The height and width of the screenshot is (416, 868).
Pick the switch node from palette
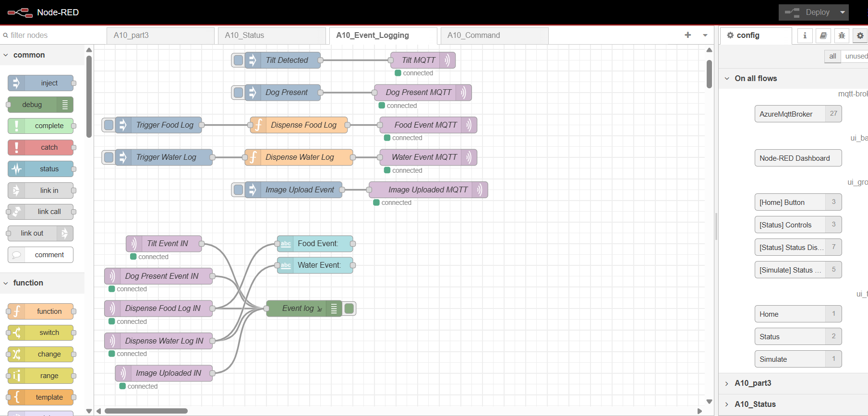(41, 333)
